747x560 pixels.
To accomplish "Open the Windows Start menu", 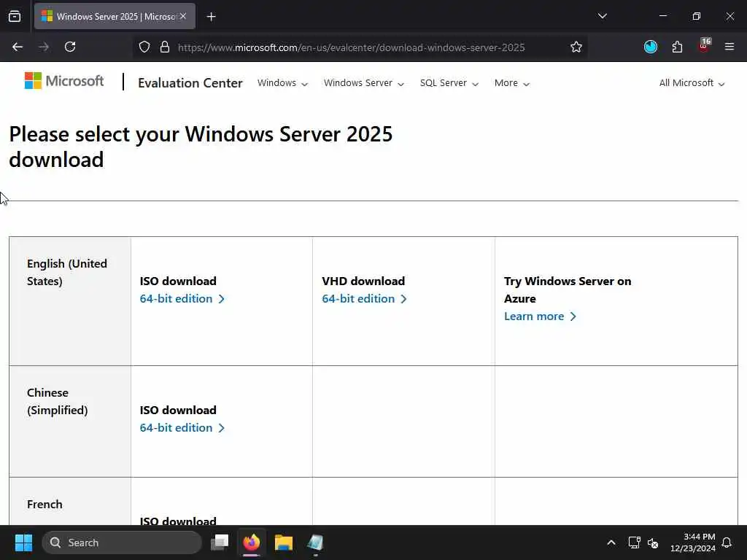I will point(23,542).
